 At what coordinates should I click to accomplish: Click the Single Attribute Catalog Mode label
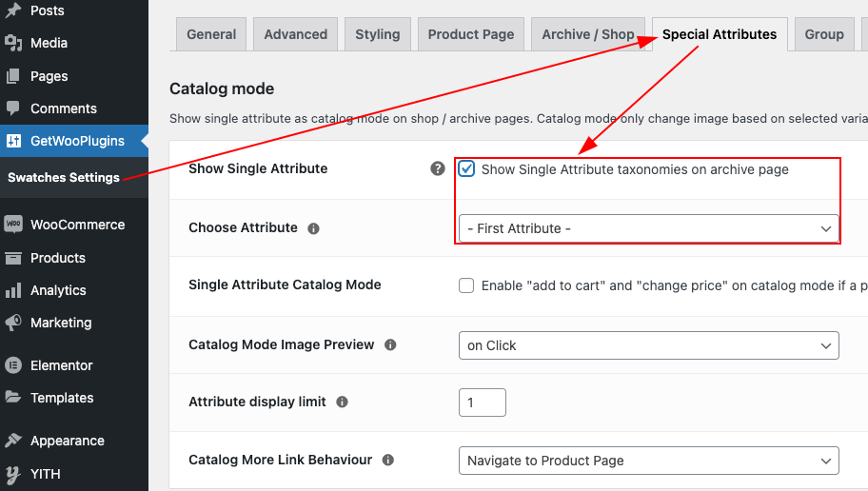click(x=285, y=285)
